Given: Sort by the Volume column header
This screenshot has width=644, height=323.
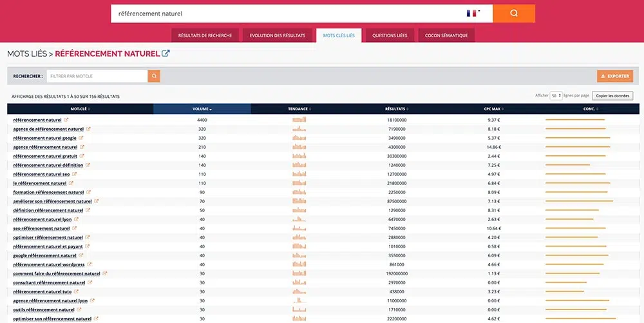Looking at the screenshot, I should [202, 109].
